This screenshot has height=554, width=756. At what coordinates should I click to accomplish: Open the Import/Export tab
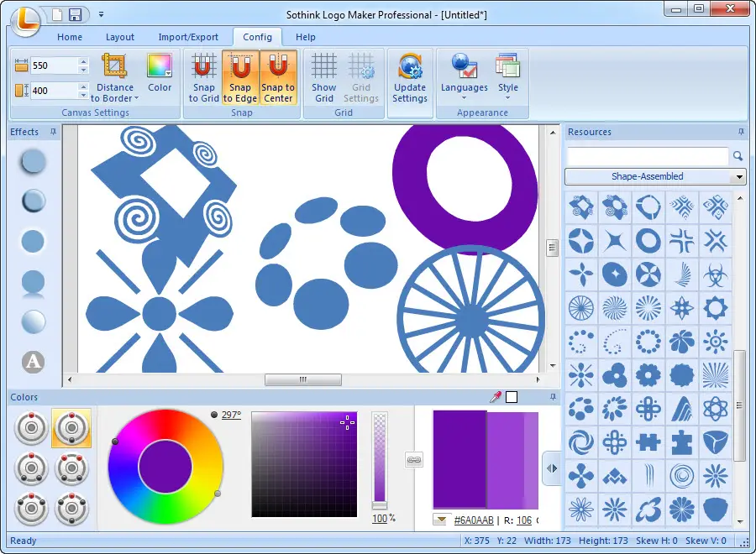click(x=188, y=37)
